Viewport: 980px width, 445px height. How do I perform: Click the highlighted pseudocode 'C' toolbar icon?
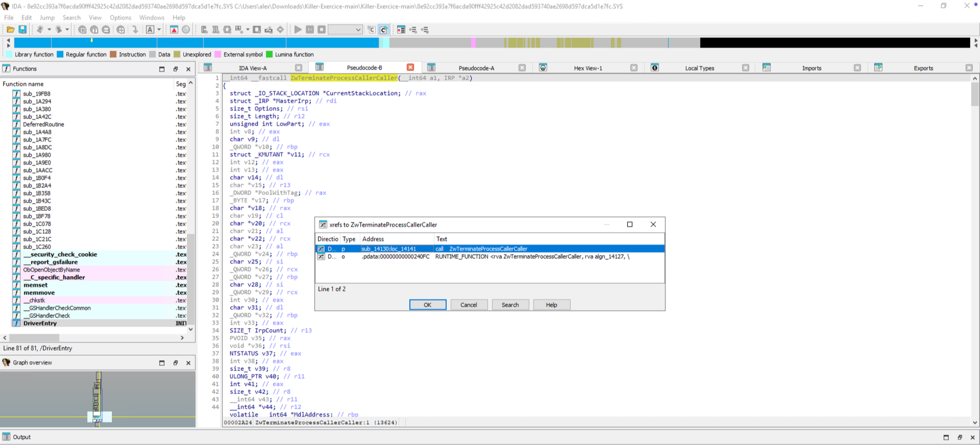384,30
